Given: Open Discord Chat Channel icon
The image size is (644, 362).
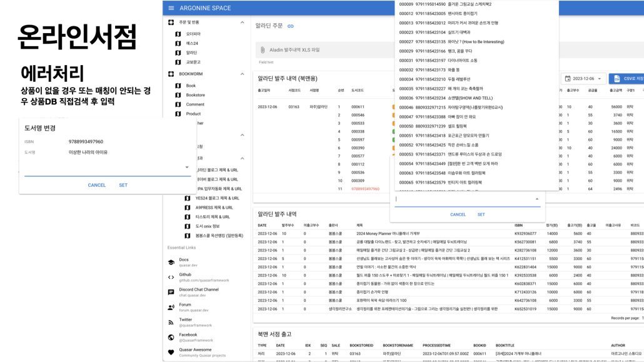Looking at the screenshot, I should click(x=171, y=292).
